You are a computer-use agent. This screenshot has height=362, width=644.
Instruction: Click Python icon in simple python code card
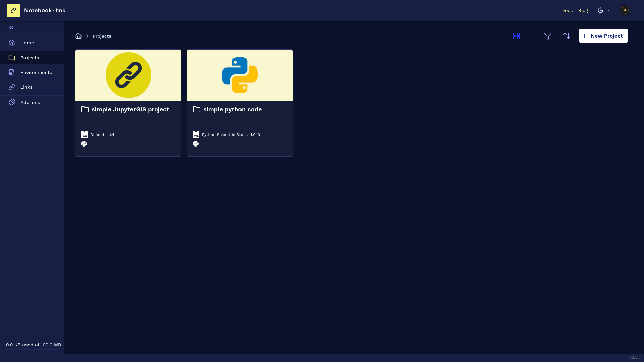[196, 144]
